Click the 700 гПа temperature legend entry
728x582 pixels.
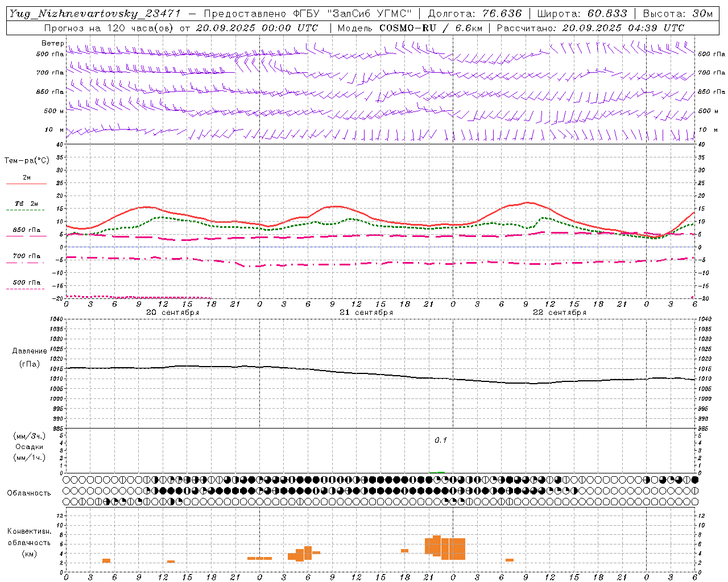pos(26,256)
